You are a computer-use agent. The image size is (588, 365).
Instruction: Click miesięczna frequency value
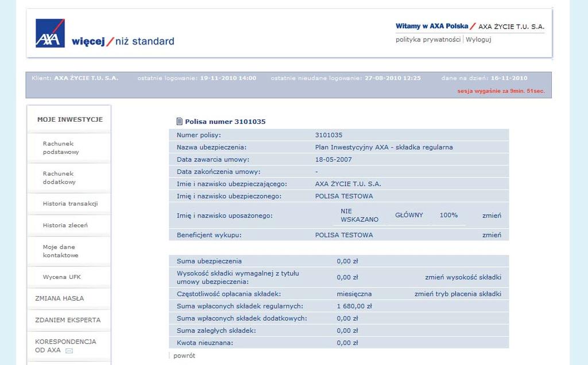click(x=354, y=294)
